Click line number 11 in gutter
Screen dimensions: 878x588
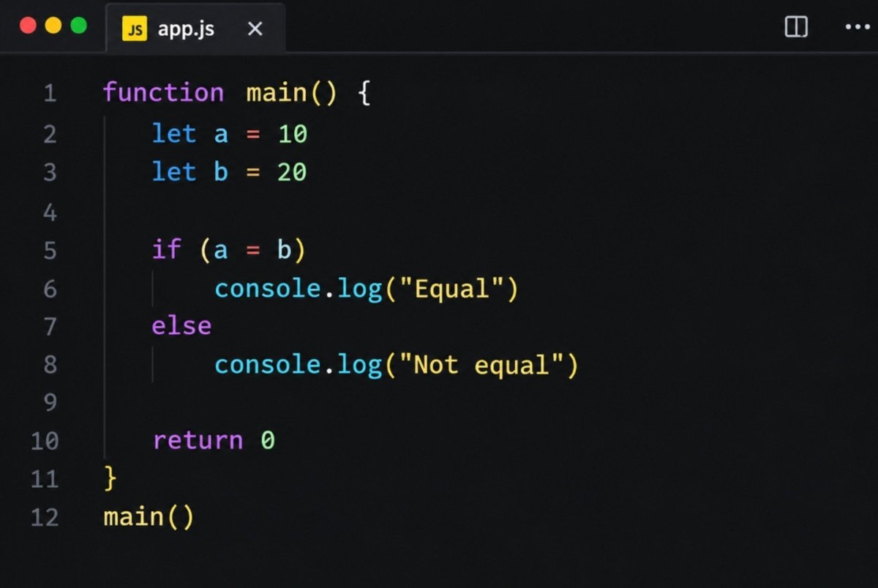[x=45, y=480]
